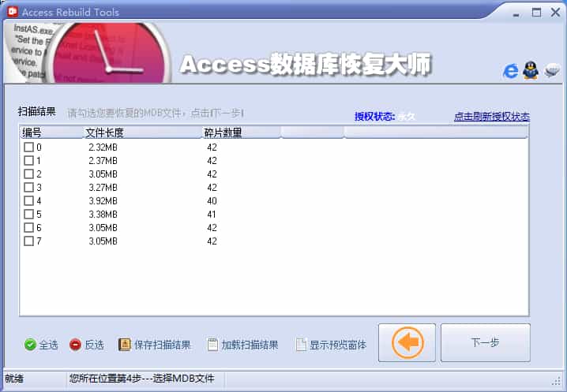Maximize the Access Rebuild Tools window
Screen dimensions: 567x392
(x=537, y=13)
